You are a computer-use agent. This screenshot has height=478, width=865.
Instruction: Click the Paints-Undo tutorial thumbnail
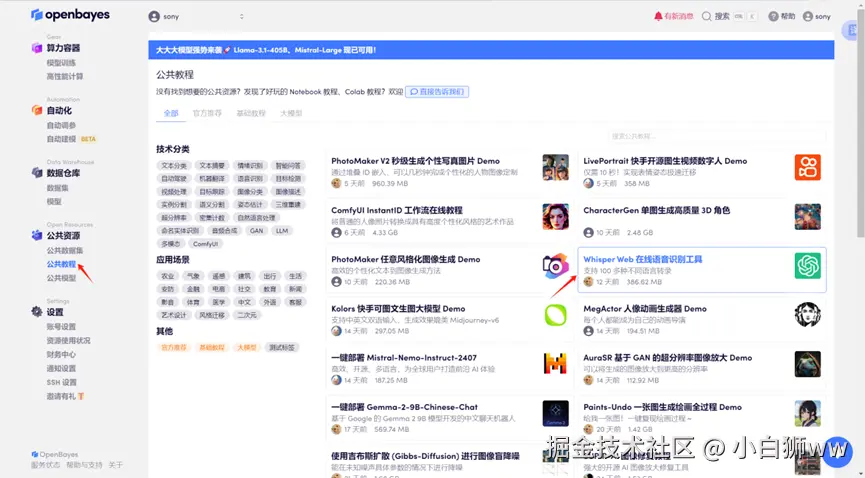pyautogui.click(x=808, y=413)
